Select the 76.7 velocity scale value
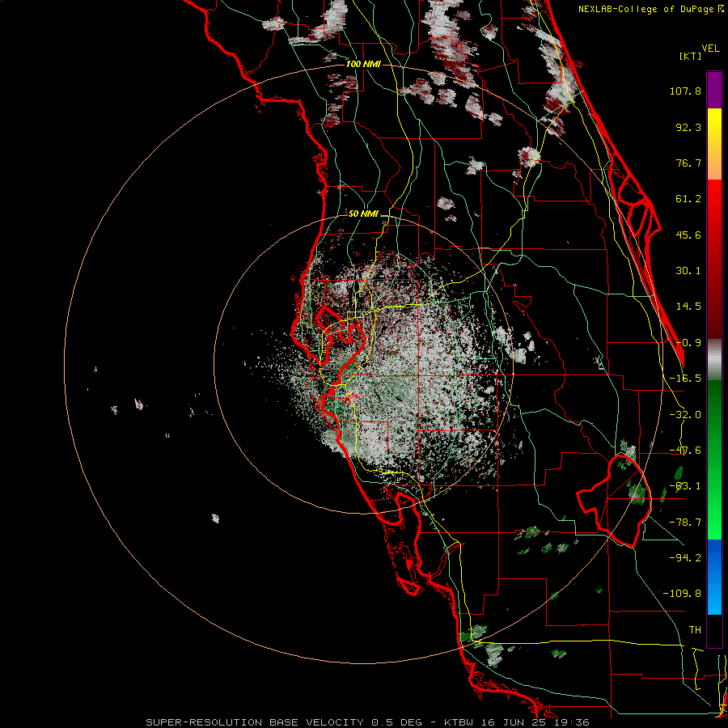 coord(688,163)
